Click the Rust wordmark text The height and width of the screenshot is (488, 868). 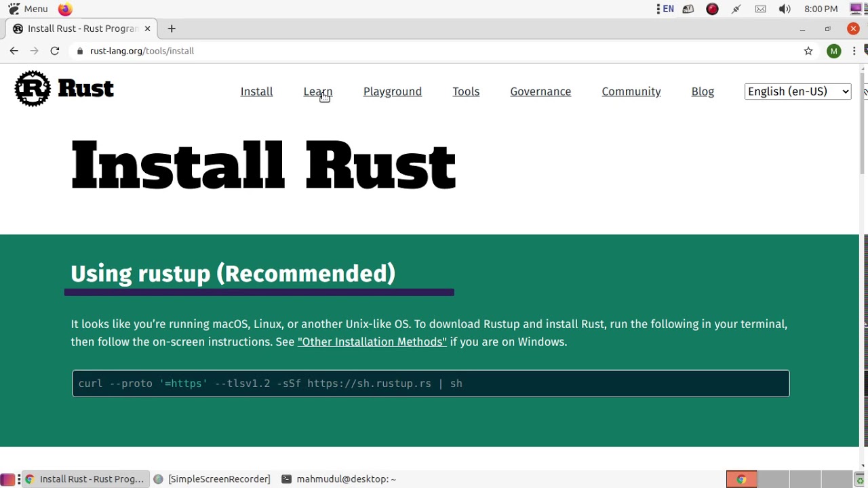pos(86,89)
